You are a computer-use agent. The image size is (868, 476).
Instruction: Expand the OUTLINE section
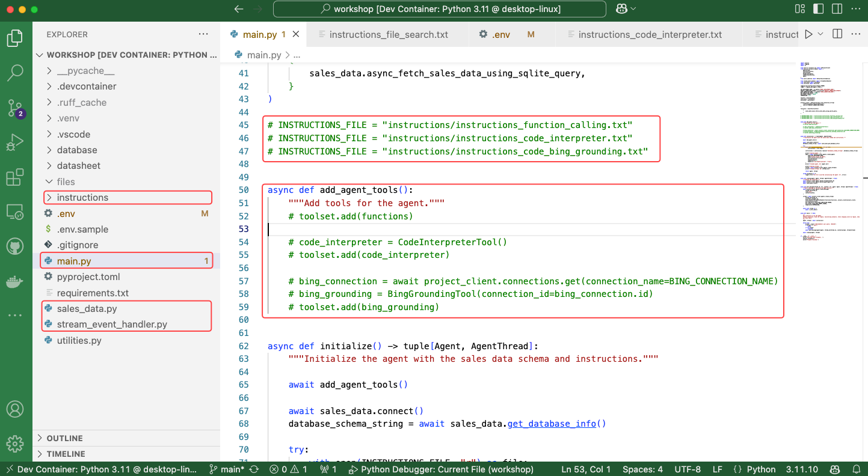(x=64, y=438)
